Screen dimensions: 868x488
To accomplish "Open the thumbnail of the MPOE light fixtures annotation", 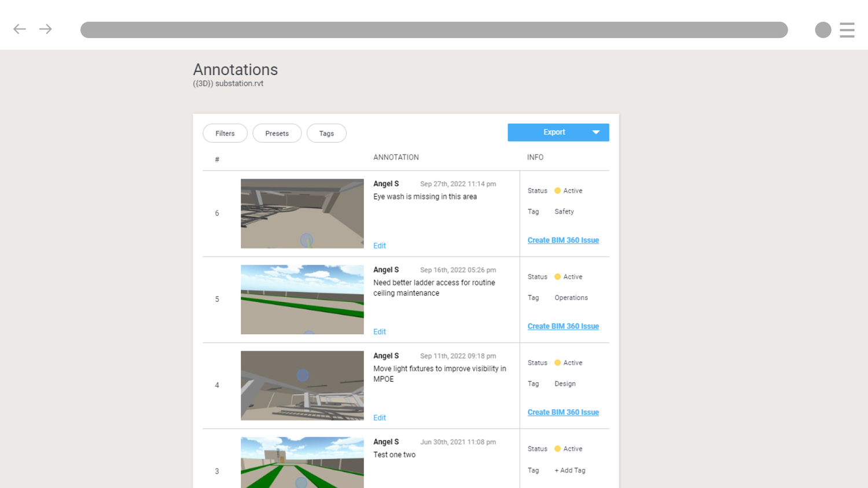I will tap(301, 385).
